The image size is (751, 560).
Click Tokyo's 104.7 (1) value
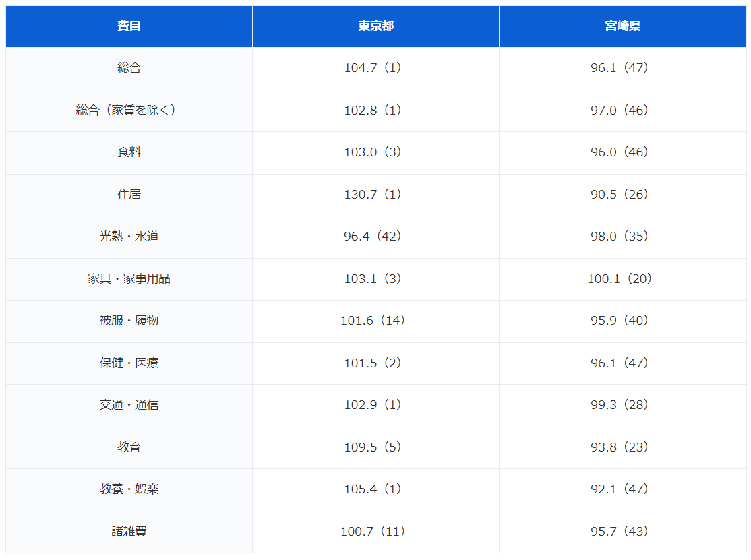pyautogui.click(x=375, y=68)
